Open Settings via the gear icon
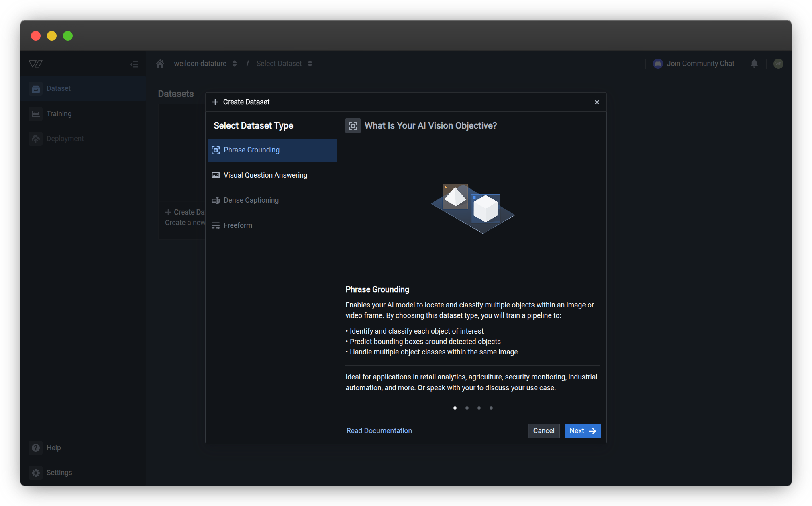 (36, 472)
